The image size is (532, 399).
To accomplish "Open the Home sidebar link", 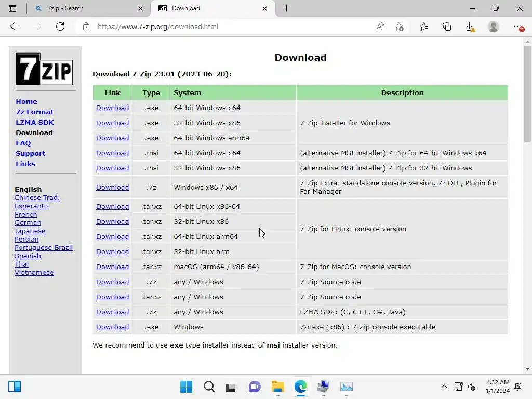I will pos(26,101).
